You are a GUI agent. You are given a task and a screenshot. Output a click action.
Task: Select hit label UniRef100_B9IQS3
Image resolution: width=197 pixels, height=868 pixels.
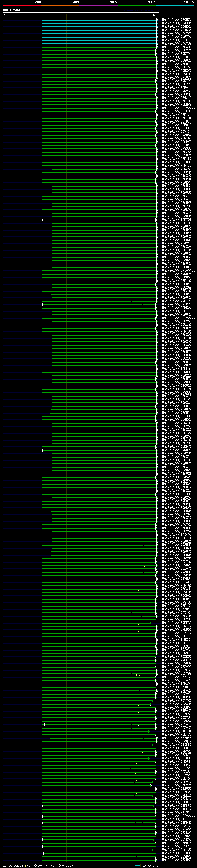tap(176, 78)
